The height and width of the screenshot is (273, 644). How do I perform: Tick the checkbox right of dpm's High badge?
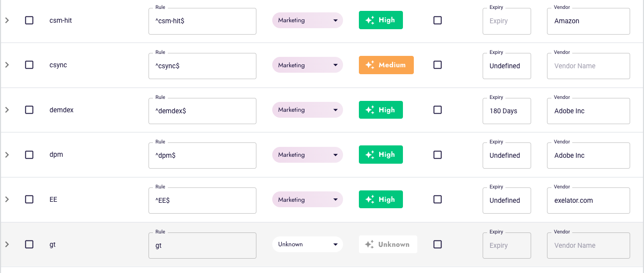tap(438, 155)
